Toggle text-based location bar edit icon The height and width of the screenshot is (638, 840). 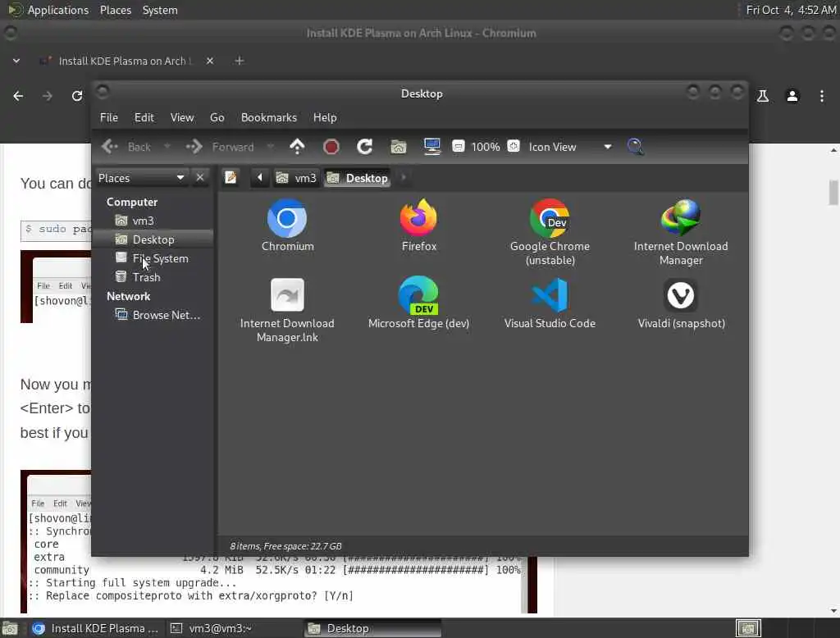231,177
